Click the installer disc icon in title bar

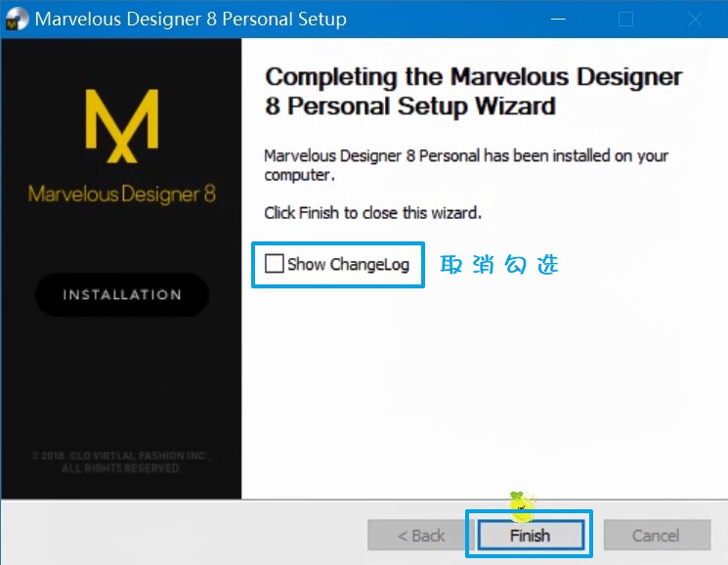coord(18,19)
